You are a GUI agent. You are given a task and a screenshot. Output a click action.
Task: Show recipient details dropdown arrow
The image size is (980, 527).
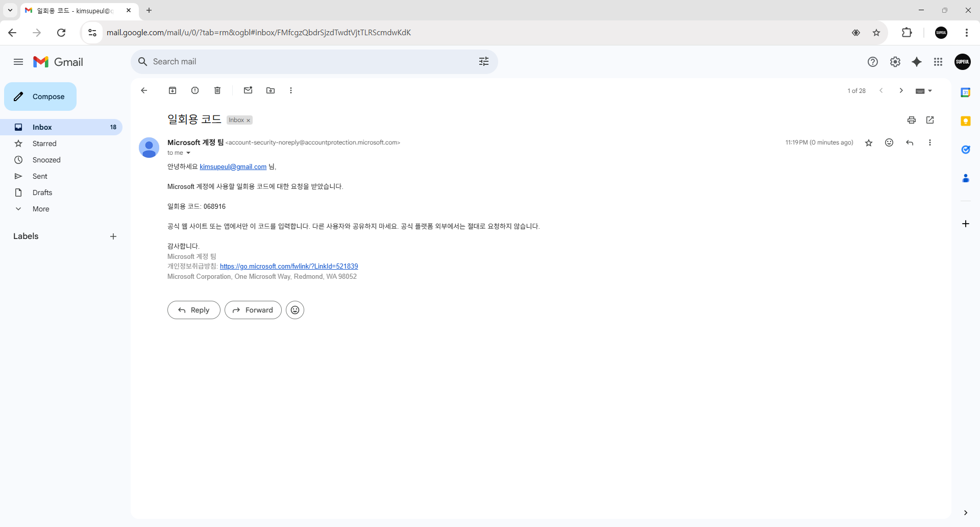point(188,153)
